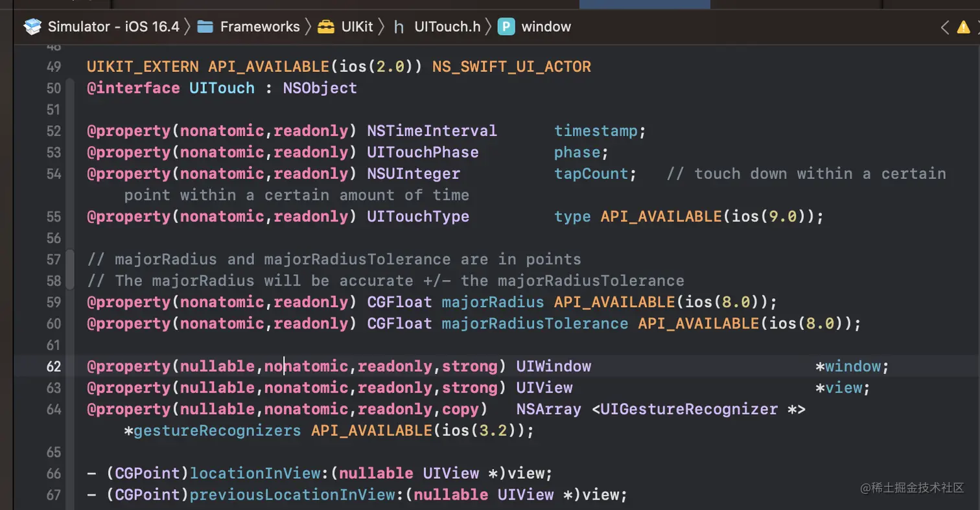Open the "Simulator - iOS 16.4" jump bar segment
This screenshot has width=980, height=510.
[x=113, y=27]
